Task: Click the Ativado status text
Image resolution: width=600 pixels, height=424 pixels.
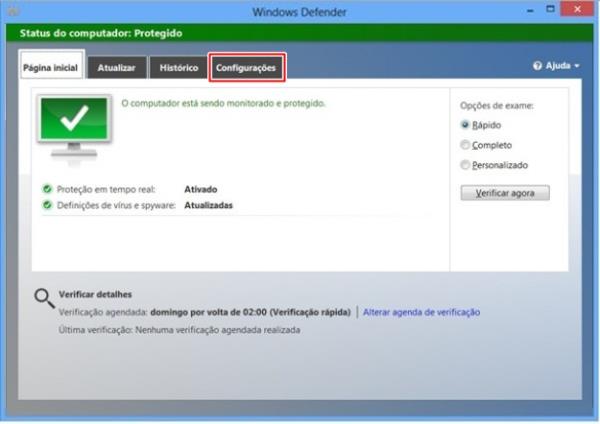Action: 201,189
